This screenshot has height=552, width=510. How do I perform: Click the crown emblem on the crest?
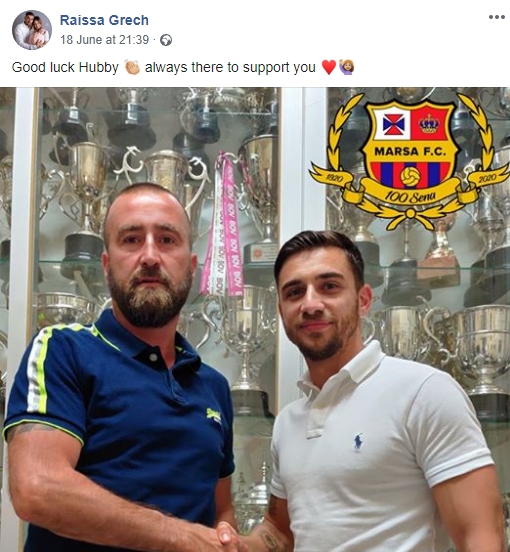pyautogui.click(x=429, y=123)
